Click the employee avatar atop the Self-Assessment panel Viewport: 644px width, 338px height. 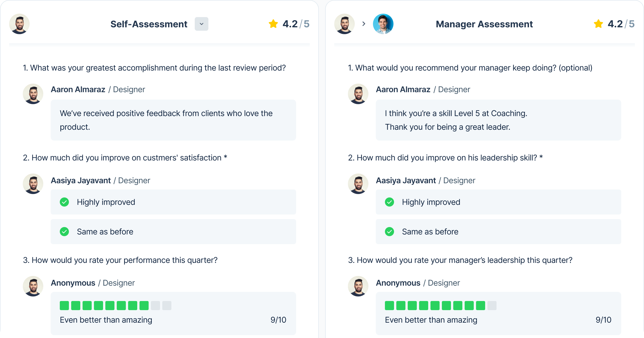(19, 24)
